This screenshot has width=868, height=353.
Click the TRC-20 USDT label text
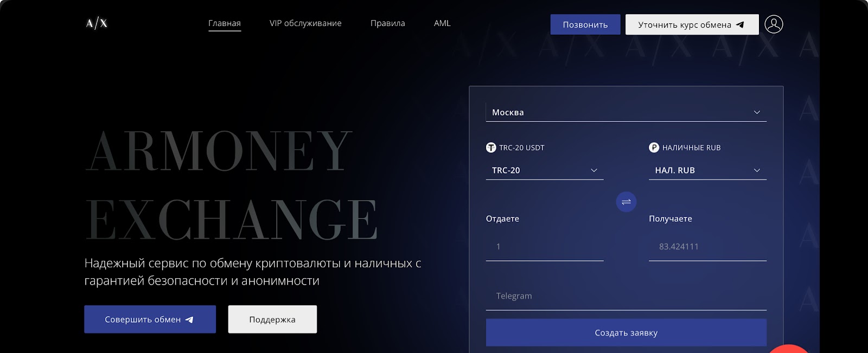click(522, 147)
